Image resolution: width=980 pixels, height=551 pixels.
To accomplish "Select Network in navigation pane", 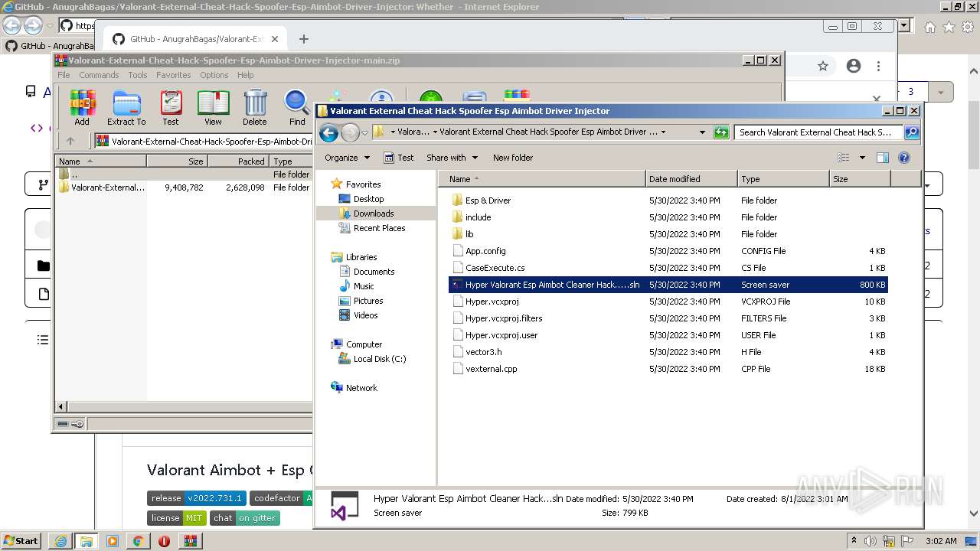I will click(x=361, y=388).
